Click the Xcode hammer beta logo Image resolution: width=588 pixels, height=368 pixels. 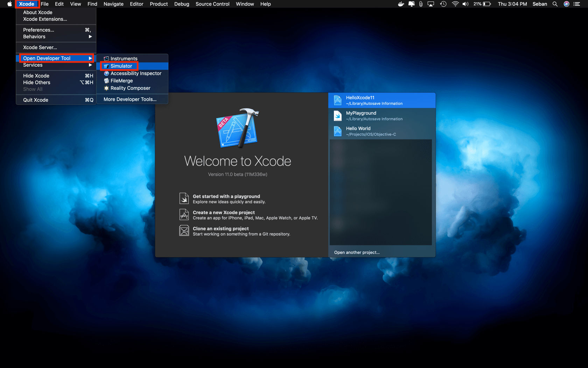click(238, 128)
